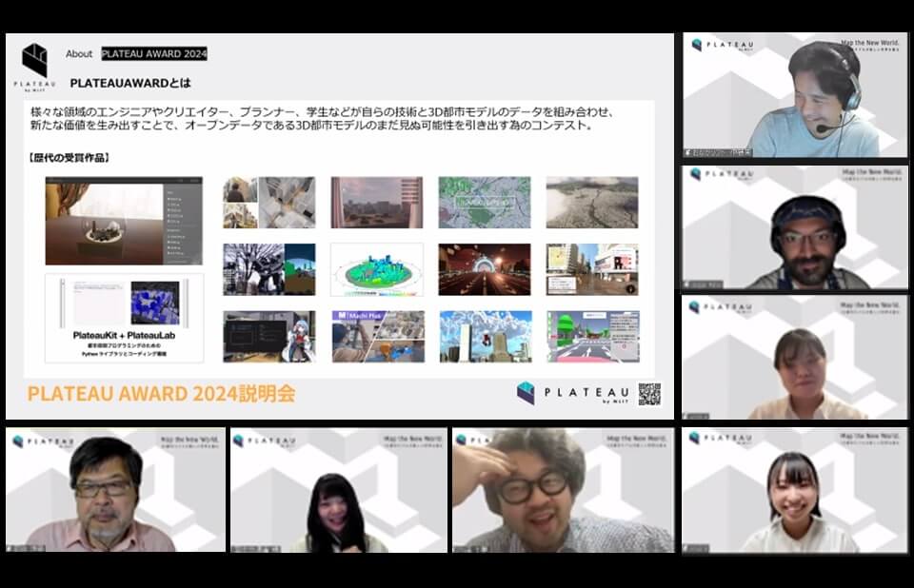The height and width of the screenshot is (588, 914).
Task: Open the circular blue 3D city thumbnail
Action: coord(377,269)
